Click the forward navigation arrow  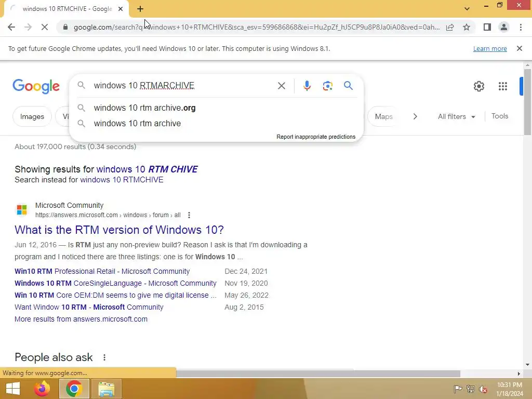tap(28, 27)
